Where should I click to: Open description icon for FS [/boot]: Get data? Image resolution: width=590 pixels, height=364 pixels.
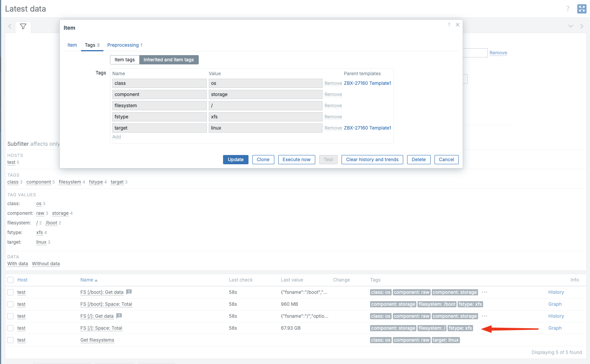click(x=129, y=292)
